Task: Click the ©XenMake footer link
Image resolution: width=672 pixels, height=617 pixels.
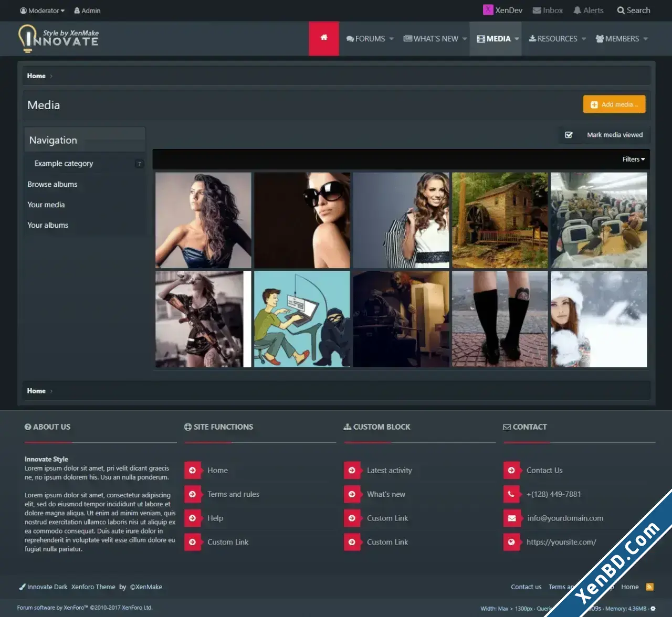Action: (146, 587)
